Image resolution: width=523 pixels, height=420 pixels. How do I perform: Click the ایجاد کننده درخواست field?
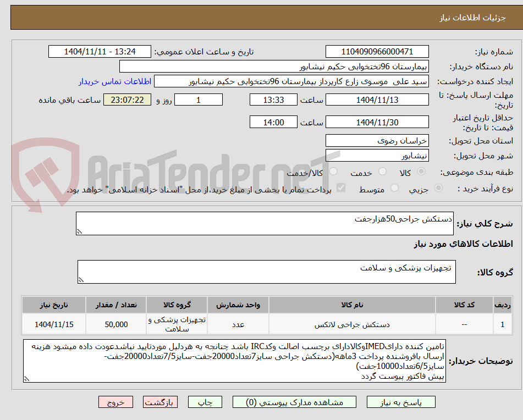(x=291, y=82)
